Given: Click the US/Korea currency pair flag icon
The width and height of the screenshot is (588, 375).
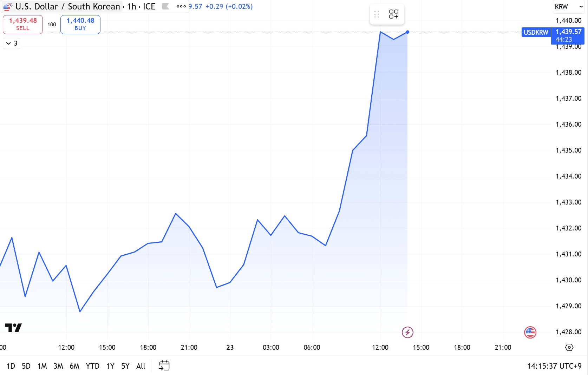Looking at the screenshot, I should 8,6.
